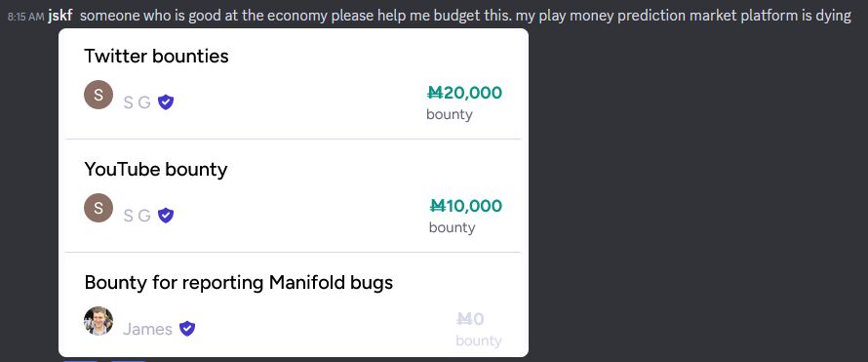Click the M0 bounty amount
The image size is (868, 362).
point(470,319)
